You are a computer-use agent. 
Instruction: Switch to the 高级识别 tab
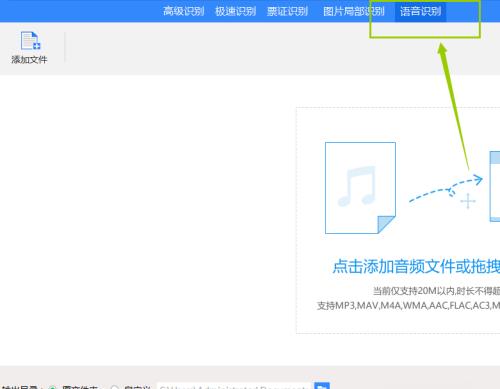click(184, 11)
